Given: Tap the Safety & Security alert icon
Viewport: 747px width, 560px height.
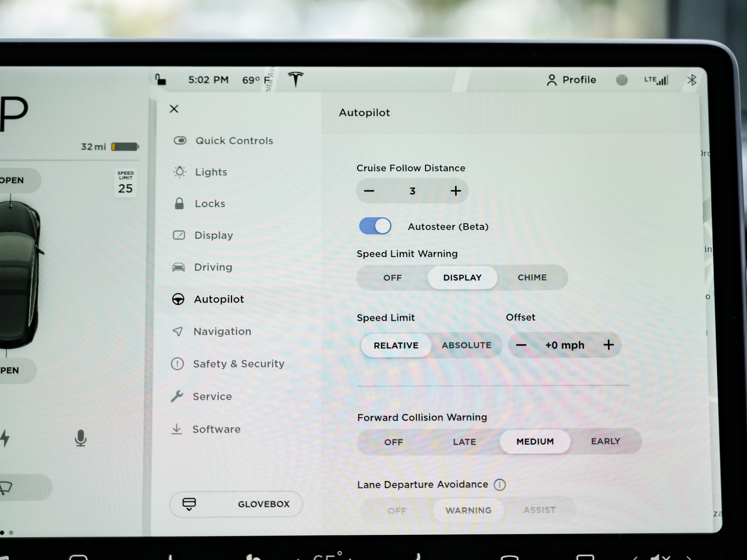Looking at the screenshot, I should (x=177, y=364).
